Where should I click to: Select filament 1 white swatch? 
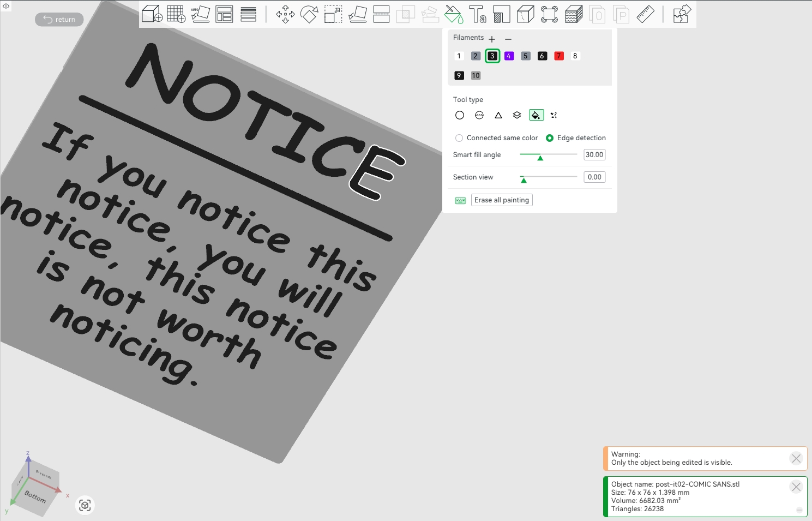click(x=459, y=56)
